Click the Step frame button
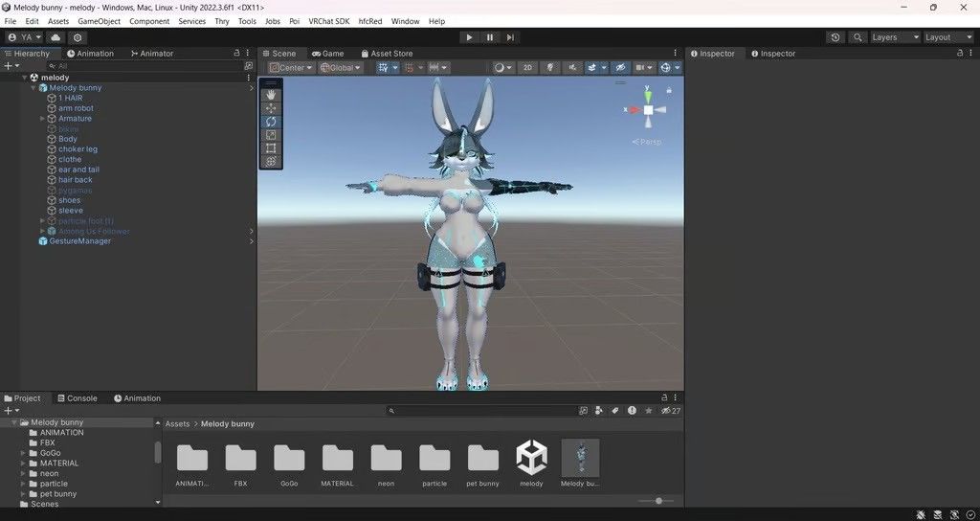Viewport: 980px width, 521px height. tap(511, 37)
